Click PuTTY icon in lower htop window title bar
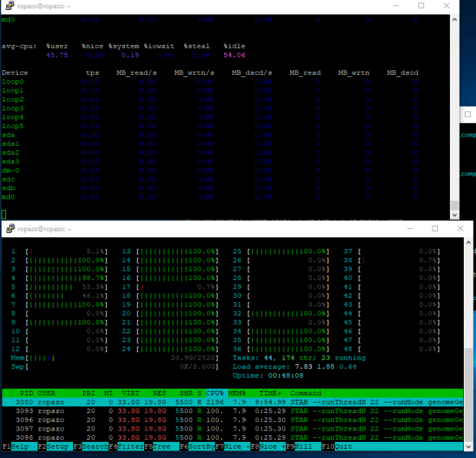Viewport: 476px width, 458px height. click(11, 228)
